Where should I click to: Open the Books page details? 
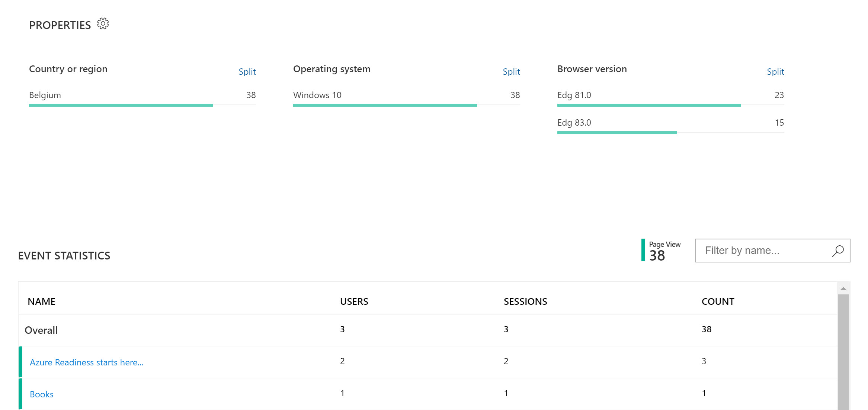tap(41, 394)
